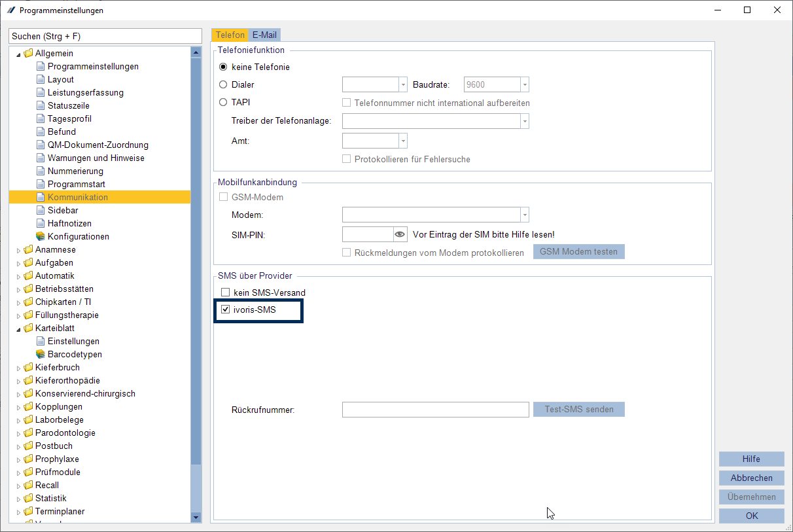The image size is (793, 532).
Task: Select the TAPI radio button
Action: tap(223, 102)
